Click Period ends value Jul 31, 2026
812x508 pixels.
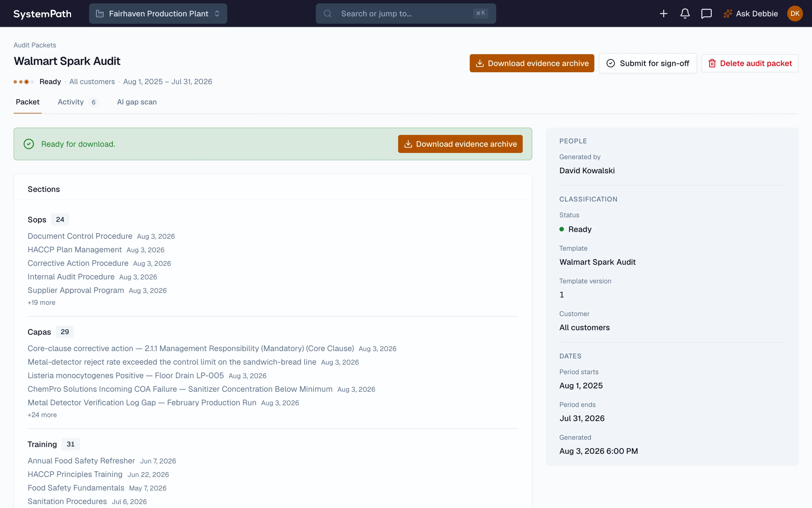(x=582, y=418)
